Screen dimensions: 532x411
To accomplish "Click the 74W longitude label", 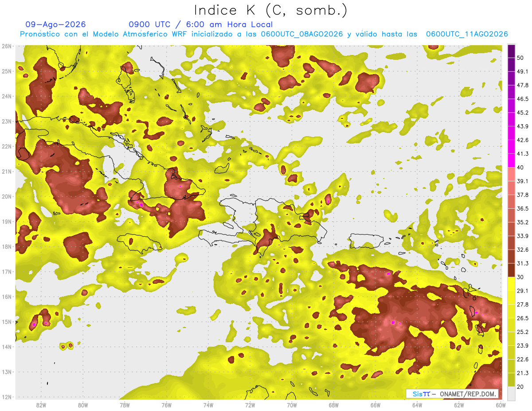I will point(208,405).
